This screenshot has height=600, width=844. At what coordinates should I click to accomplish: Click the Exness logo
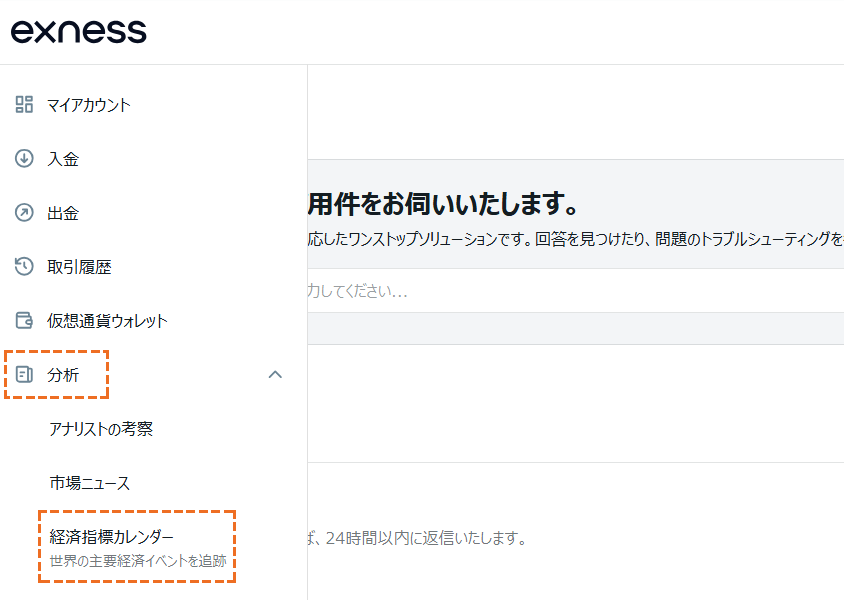pyautogui.click(x=79, y=31)
